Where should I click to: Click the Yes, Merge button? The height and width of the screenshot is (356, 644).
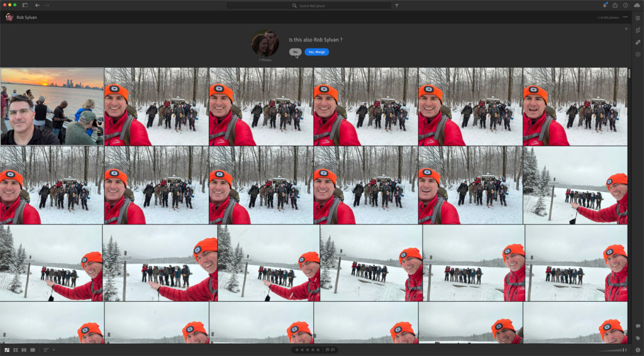(317, 52)
